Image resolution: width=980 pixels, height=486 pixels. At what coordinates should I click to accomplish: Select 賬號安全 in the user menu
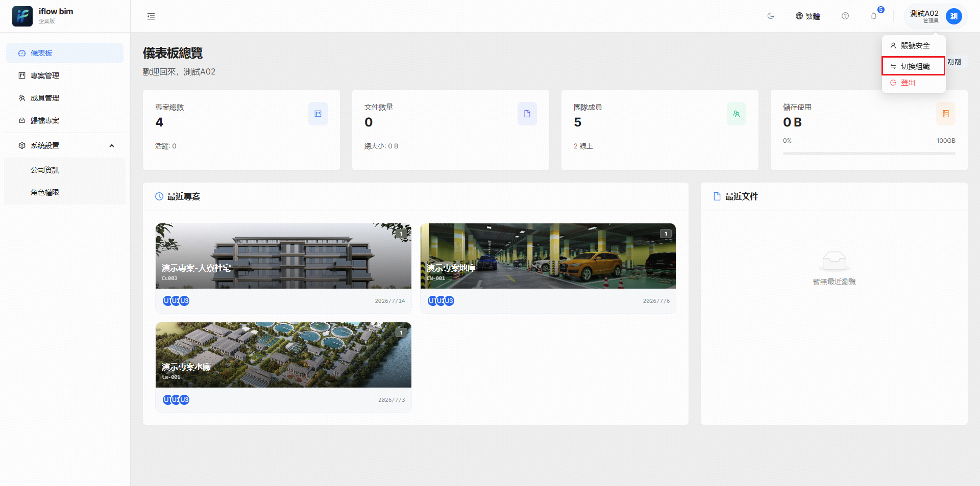[x=914, y=45]
